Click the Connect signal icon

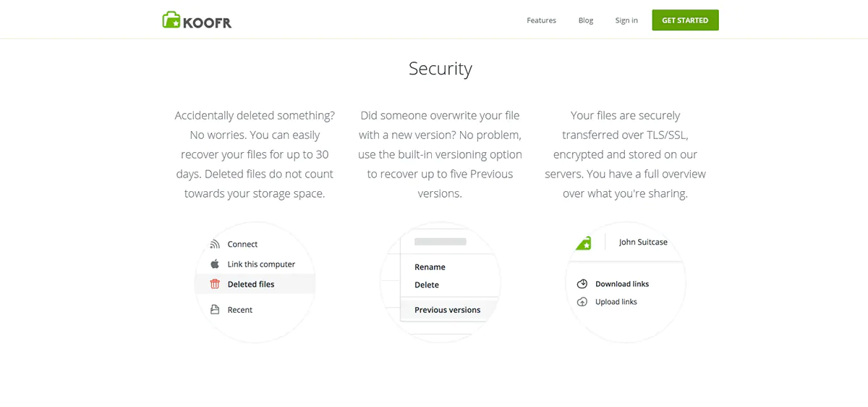(215, 244)
